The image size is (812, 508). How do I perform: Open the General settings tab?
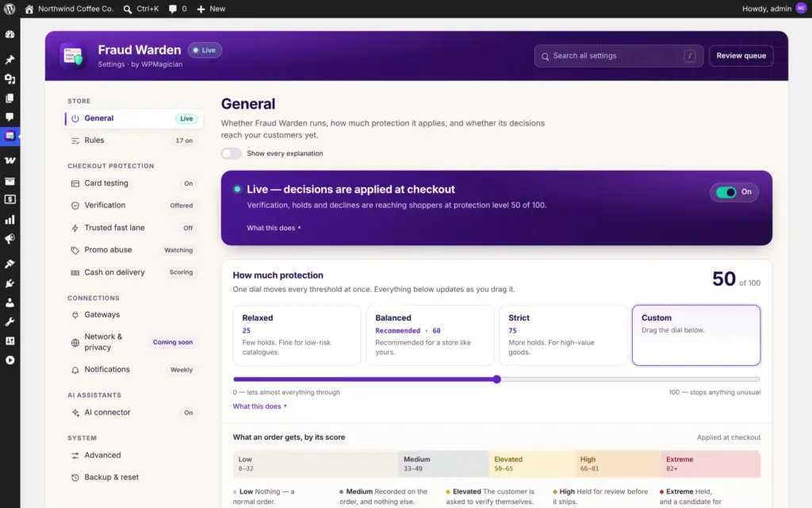point(133,119)
